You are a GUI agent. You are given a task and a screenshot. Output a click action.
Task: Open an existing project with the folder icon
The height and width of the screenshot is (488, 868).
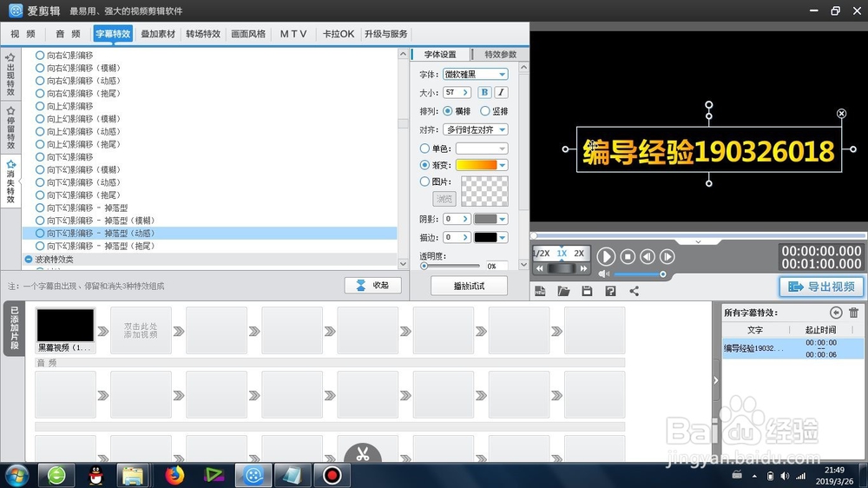point(563,292)
